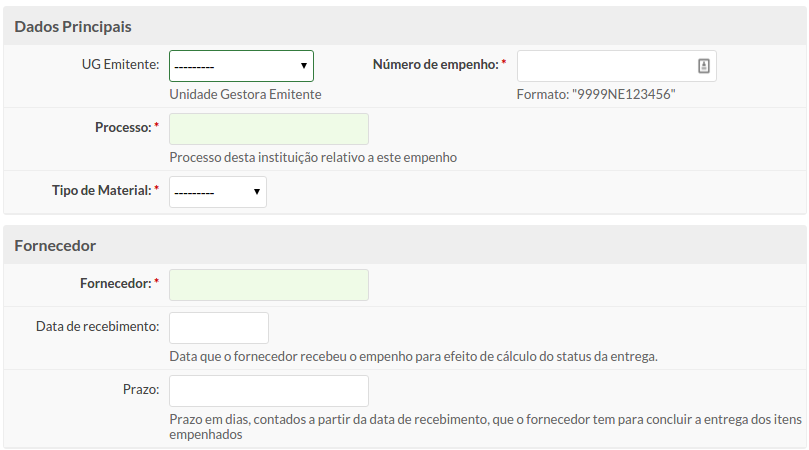Screen dimensions: 809x450
Task: Click the Processo desta instituição help text
Action: (313, 157)
